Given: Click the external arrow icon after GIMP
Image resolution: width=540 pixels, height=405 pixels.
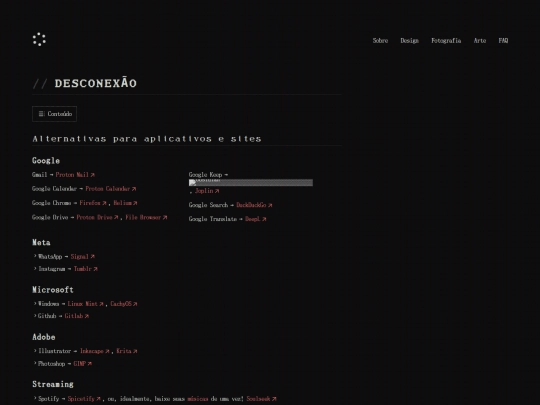Looking at the screenshot, I should pos(90,364).
